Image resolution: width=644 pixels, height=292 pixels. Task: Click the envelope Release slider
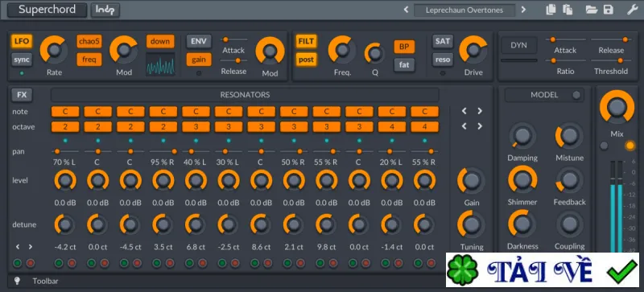coord(233,60)
